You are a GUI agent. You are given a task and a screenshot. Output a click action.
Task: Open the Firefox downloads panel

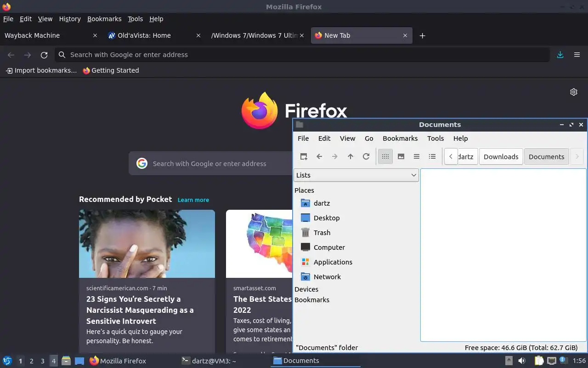point(560,55)
